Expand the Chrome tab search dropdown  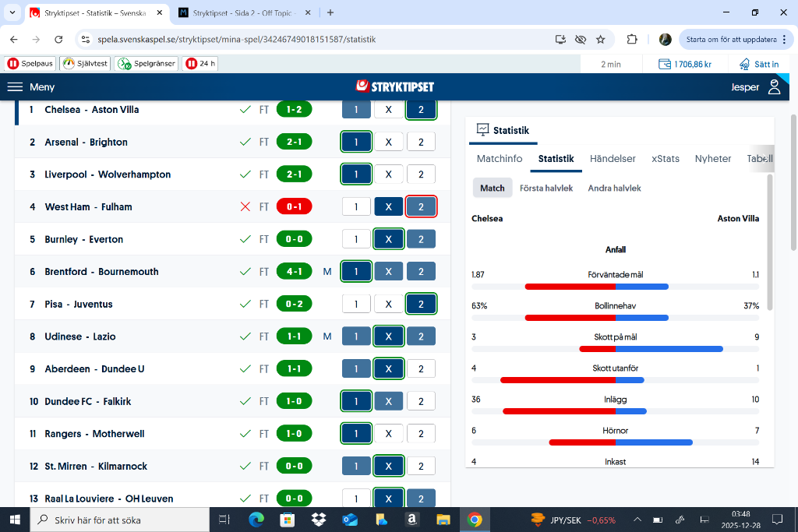click(11, 12)
